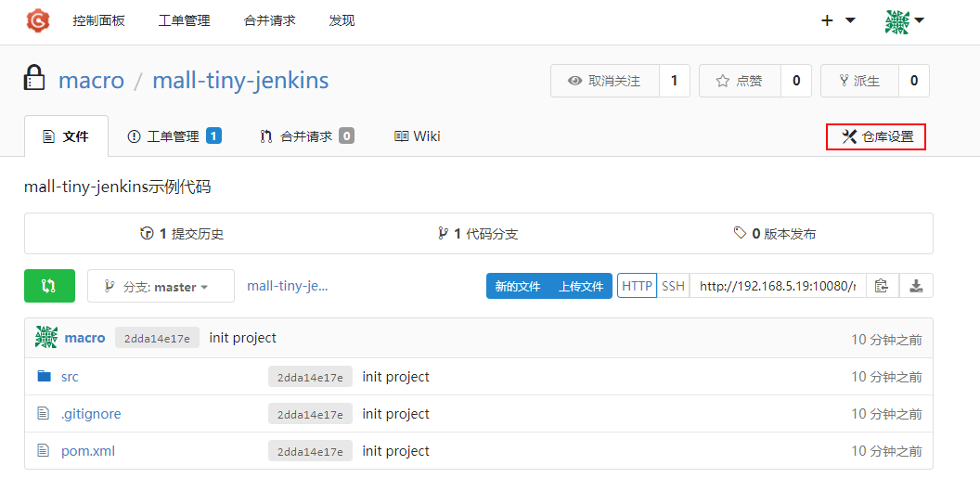Click the commit history clock icon
Viewport: 980px width, 491px height.
click(147, 233)
